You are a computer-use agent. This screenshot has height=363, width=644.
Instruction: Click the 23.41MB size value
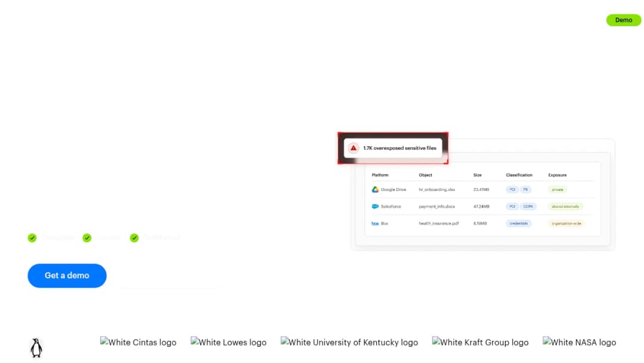click(481, 189)
